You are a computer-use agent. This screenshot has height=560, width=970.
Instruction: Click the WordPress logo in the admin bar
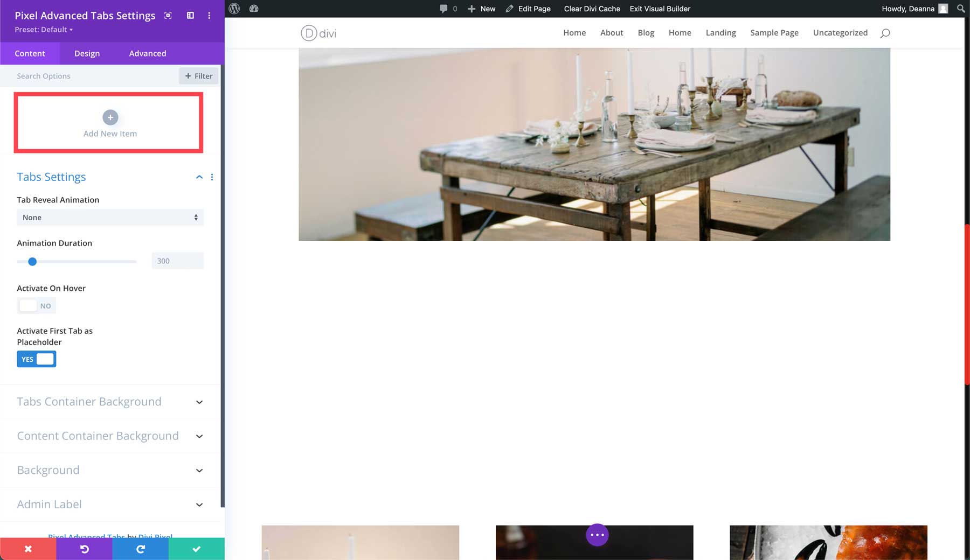tap(234, 9)
